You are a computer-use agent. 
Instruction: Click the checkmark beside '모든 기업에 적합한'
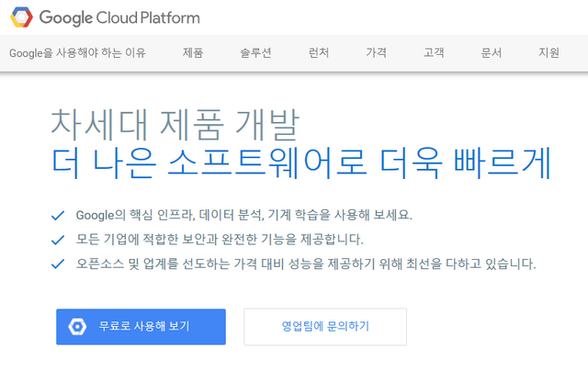tap(58, 240)
